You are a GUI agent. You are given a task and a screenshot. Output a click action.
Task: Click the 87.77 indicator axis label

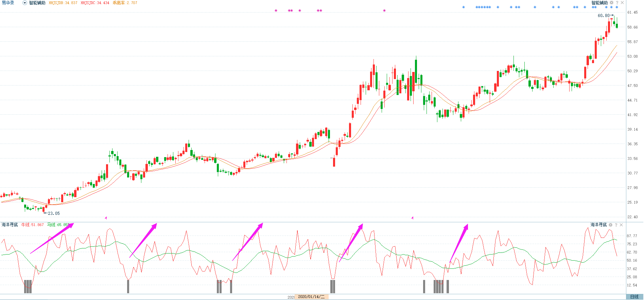coord(632,236)
